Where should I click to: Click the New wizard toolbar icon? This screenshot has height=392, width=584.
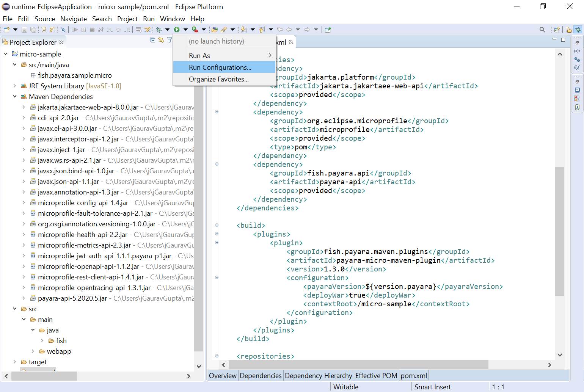(6, 30)
